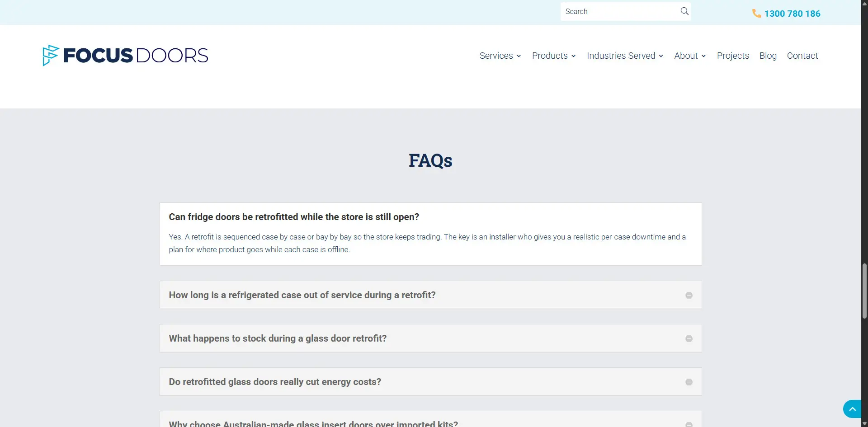Click the orange phone icon

[756, 14]
